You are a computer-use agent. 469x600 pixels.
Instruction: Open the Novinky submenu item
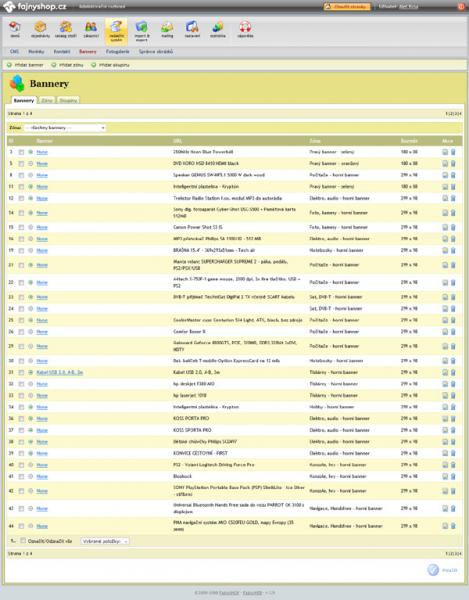(36, 51)
